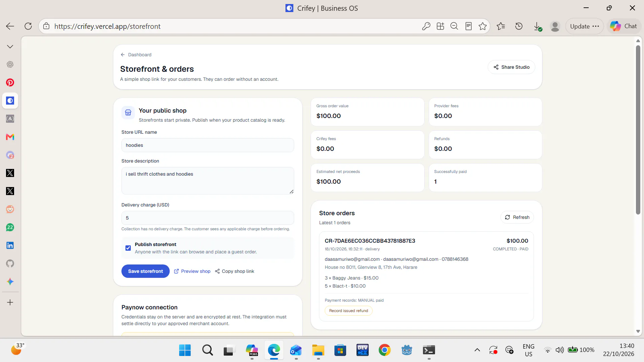Open Microsoft Store from taskbar
The width and height of the screenshot is (644, 362).
(x=340, y=350)
